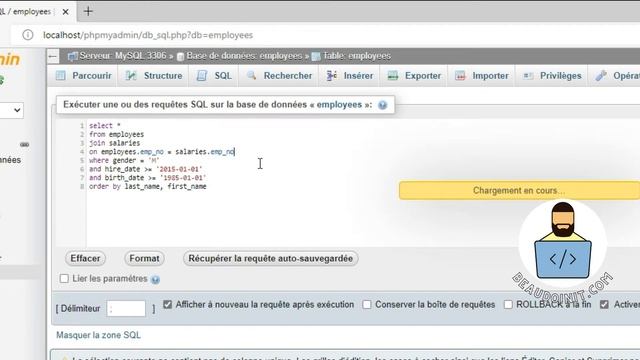Enable ROLLBACK à la fin checkbox

[x=508, y=304]
